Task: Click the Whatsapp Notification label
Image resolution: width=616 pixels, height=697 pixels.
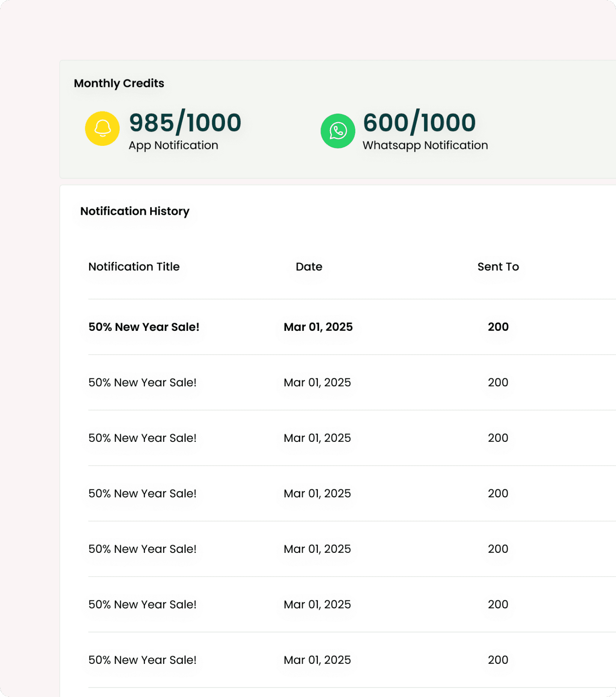Action: [425, 145]
